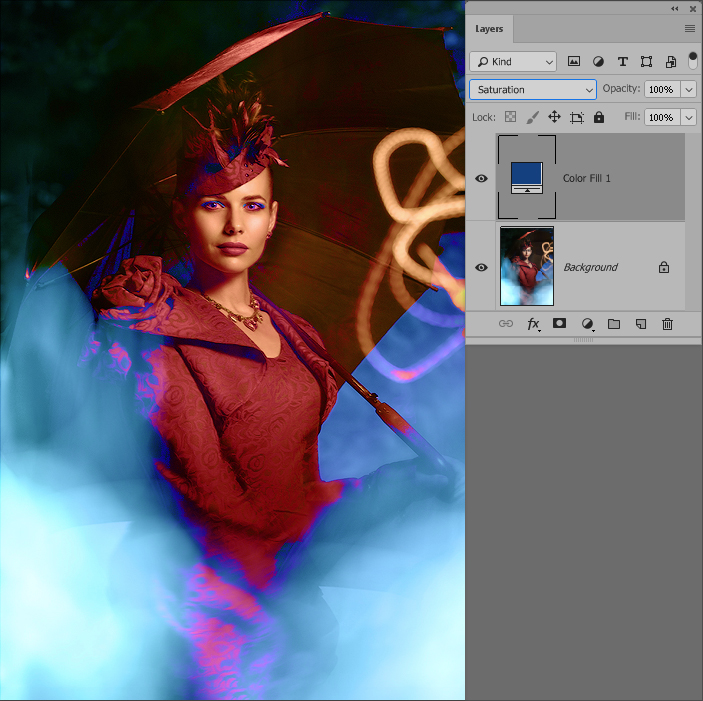The image size is (703, 701).
Task: Close the Layers panel
Action: pos(693,9)
